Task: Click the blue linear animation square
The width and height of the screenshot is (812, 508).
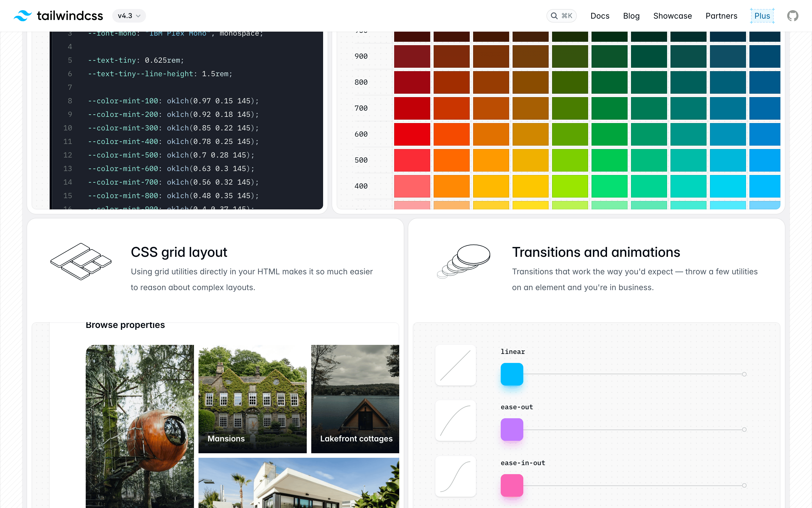Action: (x=512, y=374)
